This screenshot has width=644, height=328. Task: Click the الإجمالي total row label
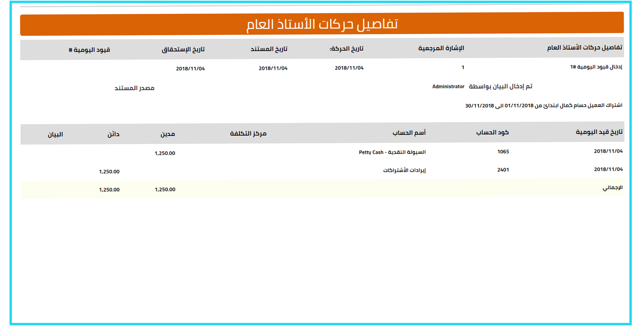click(612, 187)
